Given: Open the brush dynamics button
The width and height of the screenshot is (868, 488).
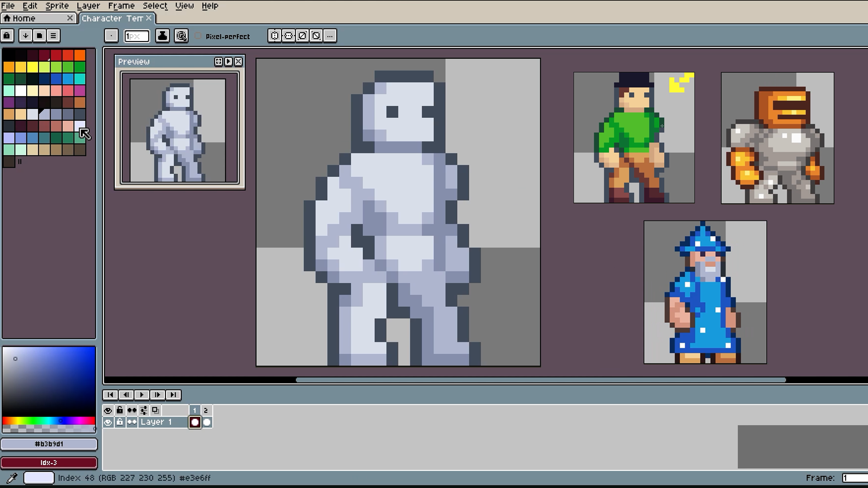Looking at the screenshot, I should (x=181, y=36).
